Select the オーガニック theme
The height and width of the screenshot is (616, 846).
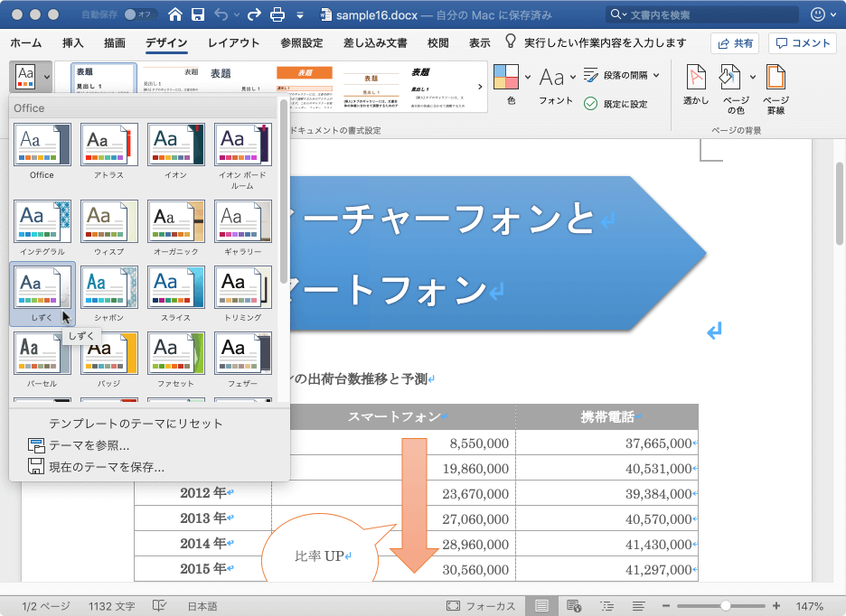point(176,221)
